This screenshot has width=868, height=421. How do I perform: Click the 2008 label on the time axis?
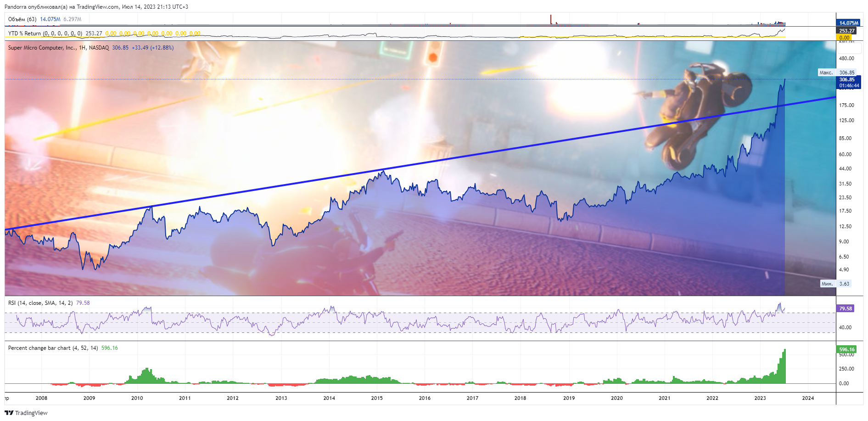point(41,398)
